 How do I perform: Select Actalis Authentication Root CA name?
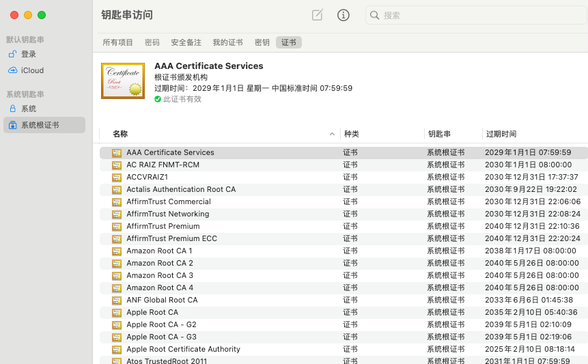click(181, 189)
